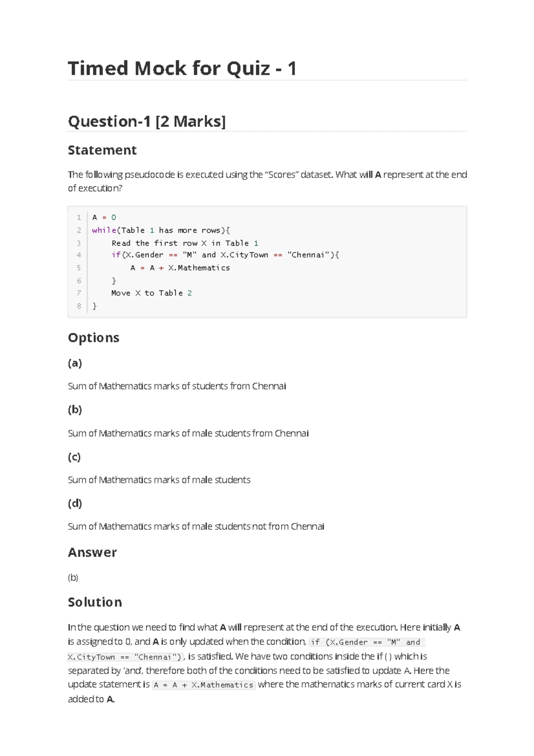Image resolution: width=534 pixels, height=756 pixels.
Task: Click the 'Sum of Mathematics marks of male students' text
Action: coord(159,480)
